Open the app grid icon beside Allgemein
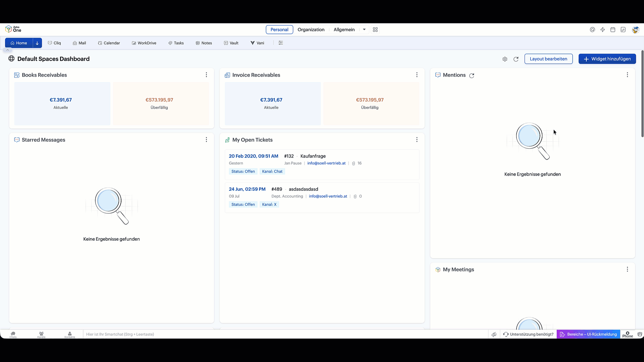This screenshot has width=644, height=362. pos(375,29)
